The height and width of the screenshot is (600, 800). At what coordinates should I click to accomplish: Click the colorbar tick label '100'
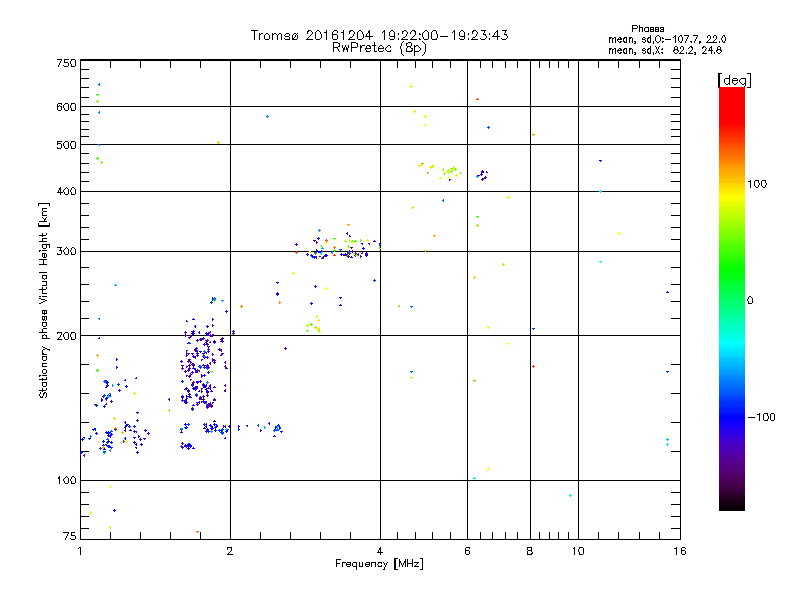point(757,184)
